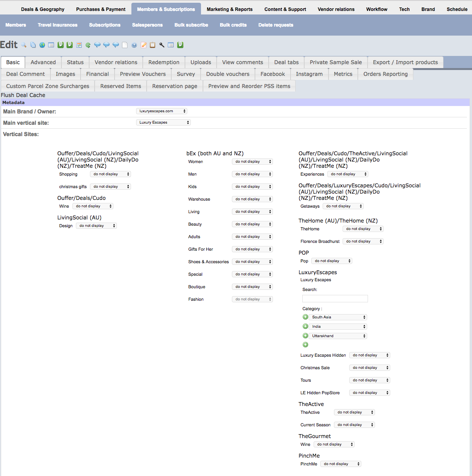Click the copy documents icon

point(33,45)
